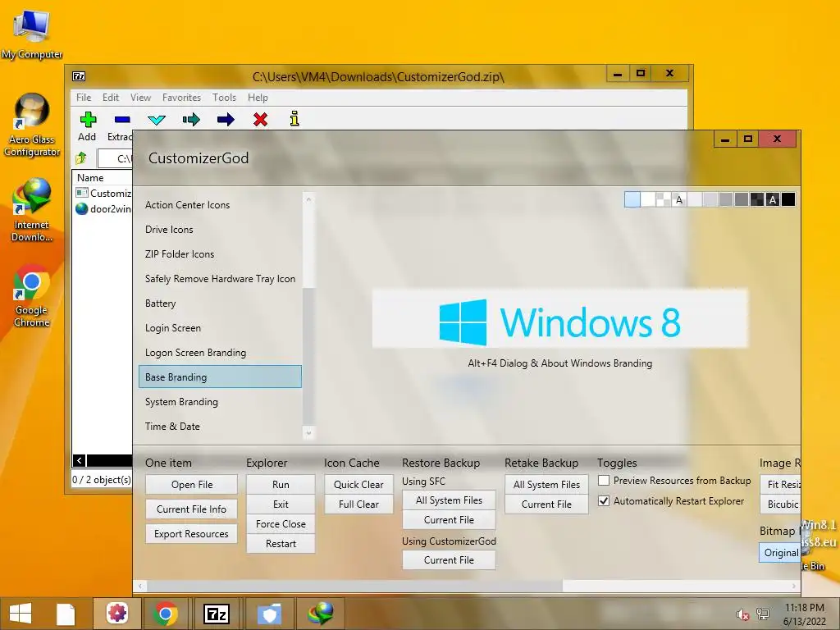The width and height of the screenshot is (840, 630).
Task: Click Full Clear under Icon Cache
Action: (358, 504)
